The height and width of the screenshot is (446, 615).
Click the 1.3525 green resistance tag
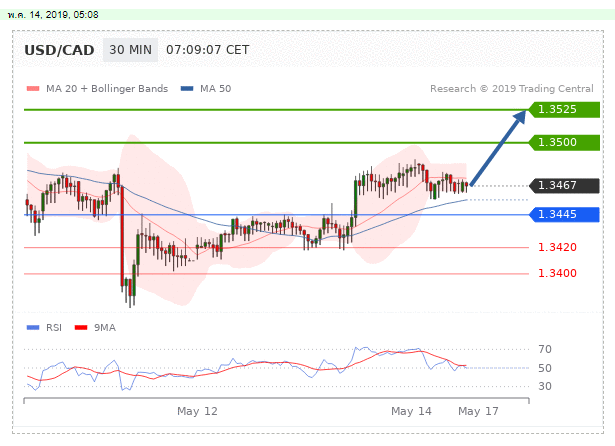(x=564, y=109)
